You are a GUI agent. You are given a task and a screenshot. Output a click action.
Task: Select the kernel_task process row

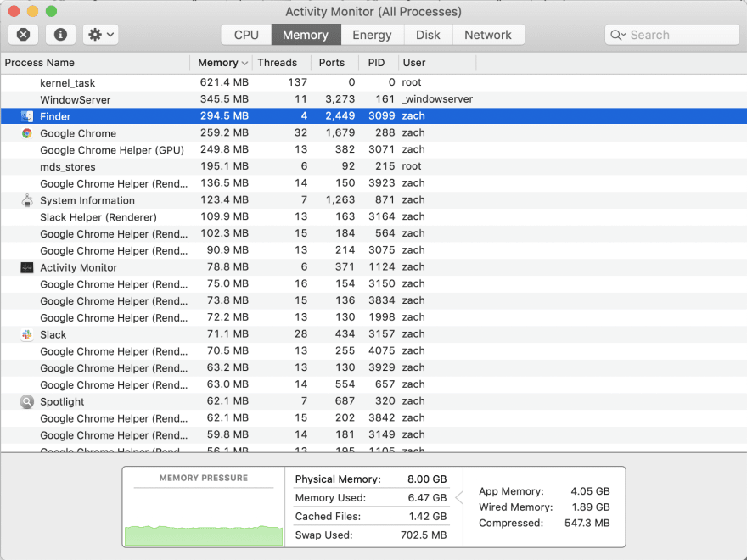pos(373,82)
